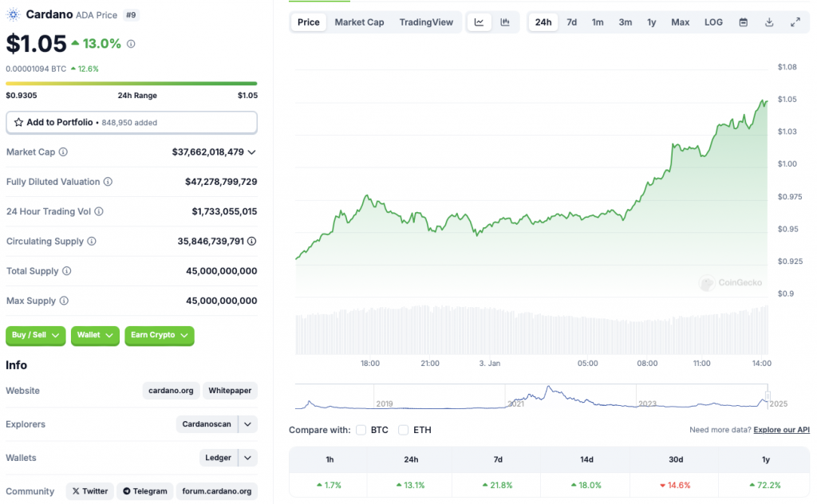
Task: Click the 30d -14.6% cell
Action: (x=675, y=485)
